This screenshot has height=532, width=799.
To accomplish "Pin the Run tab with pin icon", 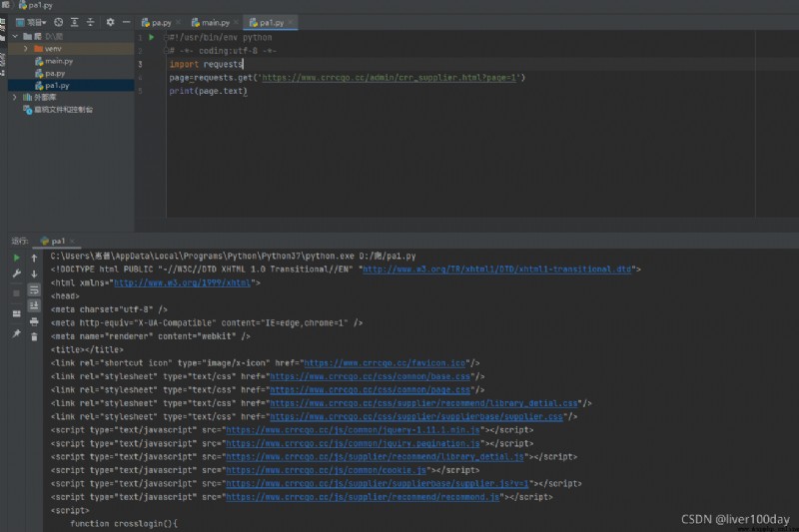I will pos(16,333).
